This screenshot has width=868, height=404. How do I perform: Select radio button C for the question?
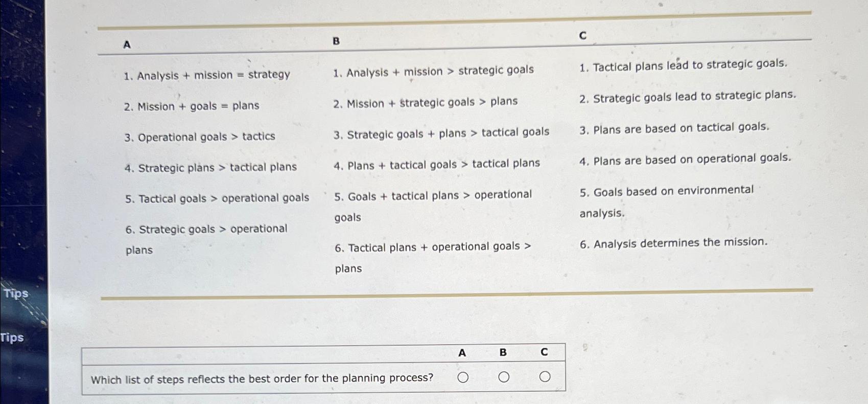point(545,377)
